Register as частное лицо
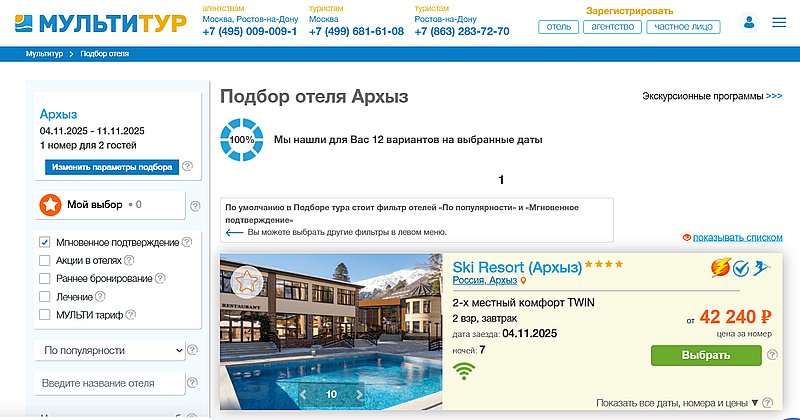 pyautogui.click(x=683, y=27)
